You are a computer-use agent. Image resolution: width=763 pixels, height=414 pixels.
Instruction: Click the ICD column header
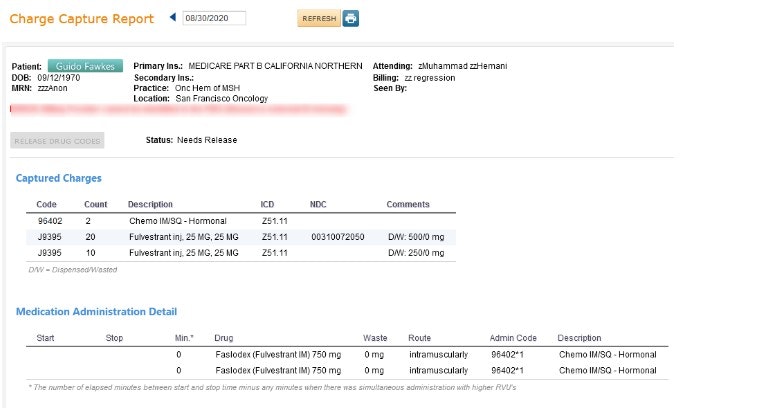coord(267,204)
